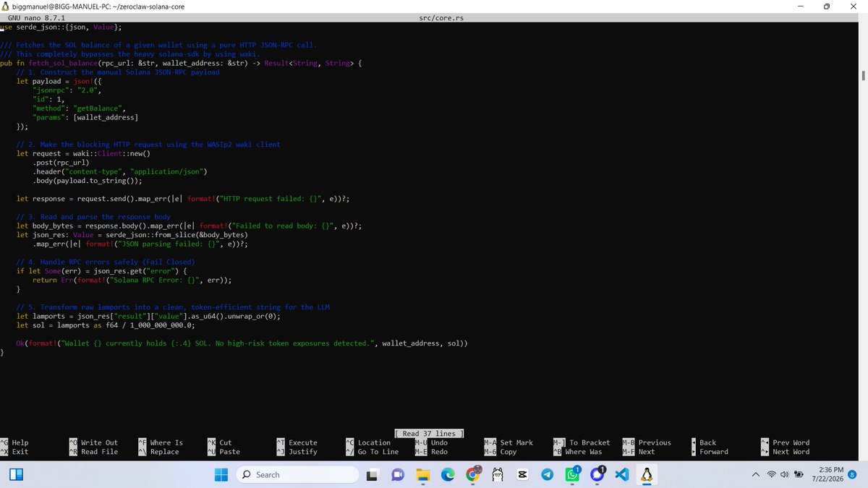Open File Explorer from the taskbar
Screen dimensions: 868x488
pos(422,475)
